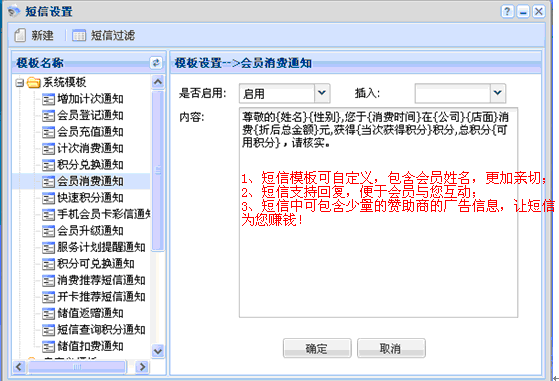The width and height of the screenshot is (559, 381).
Task: Open the 插入 dropdown arrow
Action: coord(498,93)
